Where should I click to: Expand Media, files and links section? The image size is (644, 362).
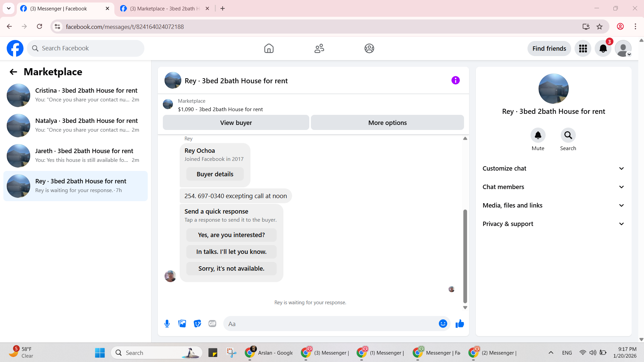click(553, 206)
